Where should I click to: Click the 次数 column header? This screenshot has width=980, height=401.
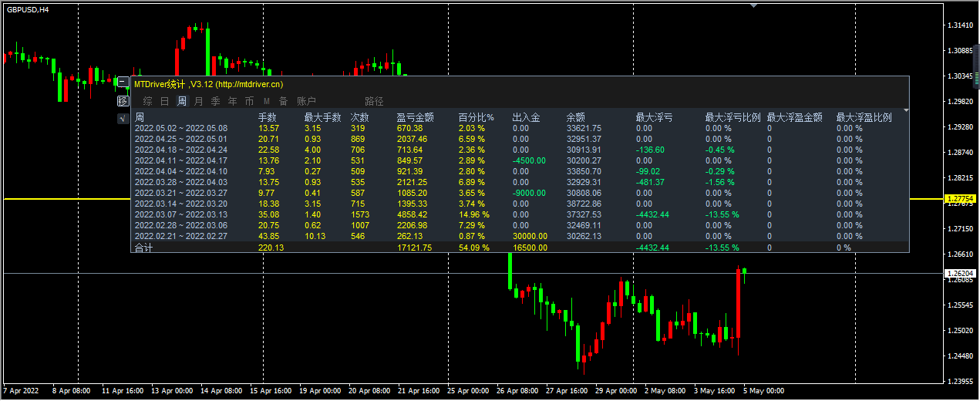click(x=359, y=118)
